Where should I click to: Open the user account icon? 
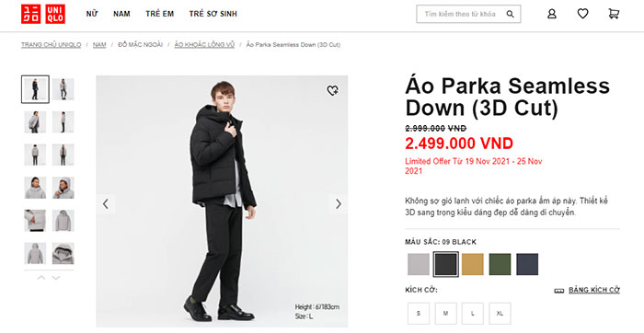(552, 14)
